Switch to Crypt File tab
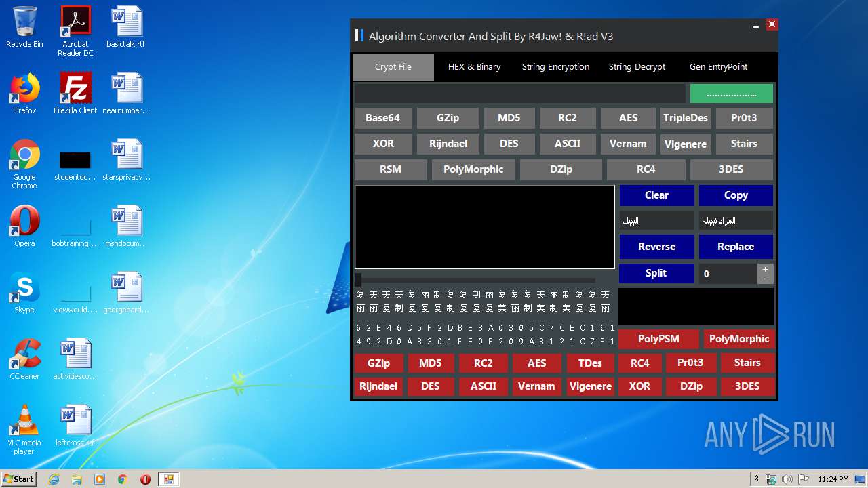Screen dimensions: 868x488 click(393, 67)
